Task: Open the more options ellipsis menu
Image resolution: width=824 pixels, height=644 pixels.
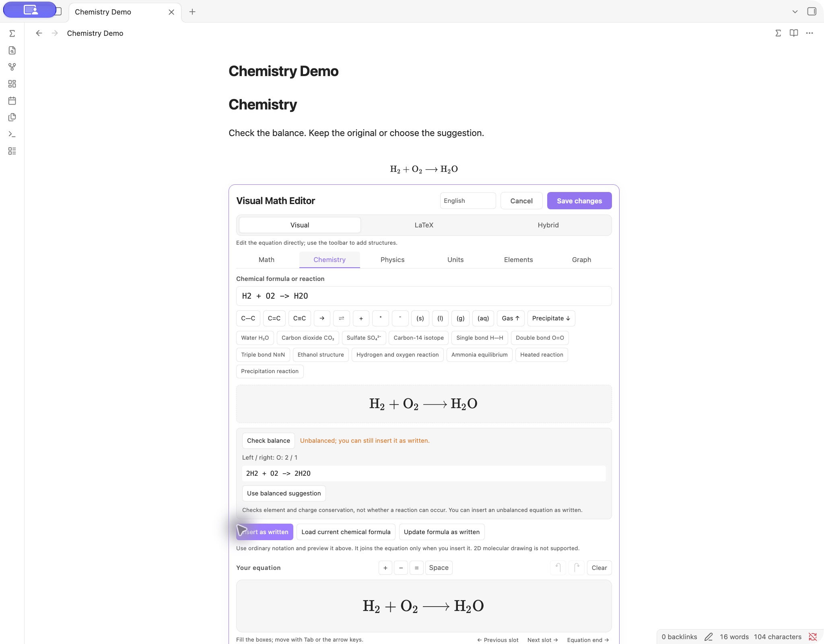Action: pos(810,33)
